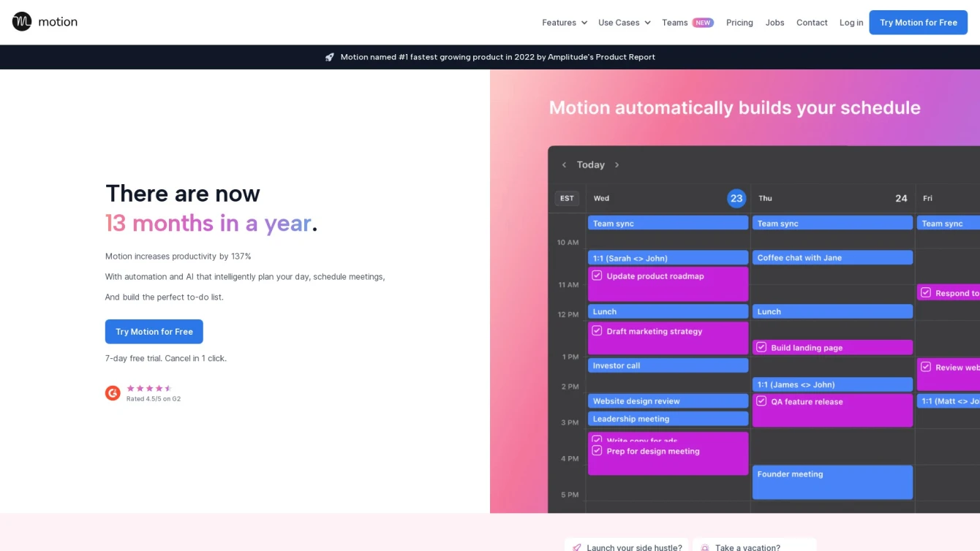
Task: Expand the Features dropdown menu
Action: click(565, 23)
